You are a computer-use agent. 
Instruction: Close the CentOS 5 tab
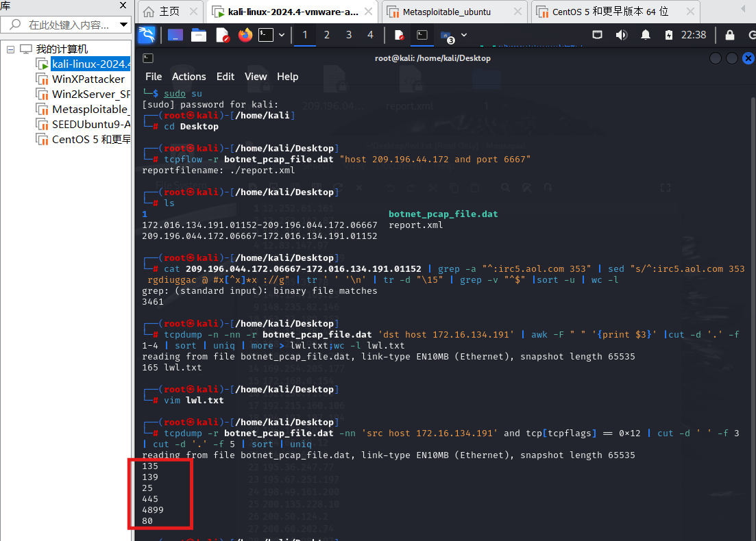pyautogui.click(x=690, y=12)
